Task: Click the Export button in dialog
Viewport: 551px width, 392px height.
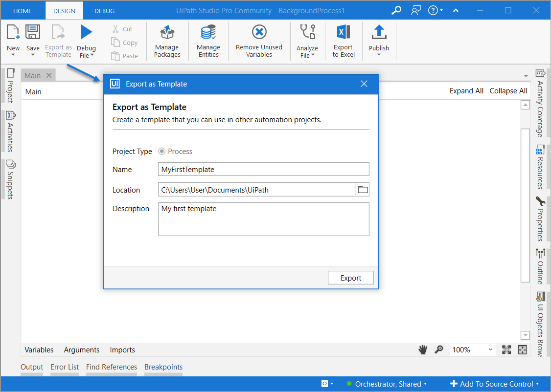Action: [x=351, y=278]
